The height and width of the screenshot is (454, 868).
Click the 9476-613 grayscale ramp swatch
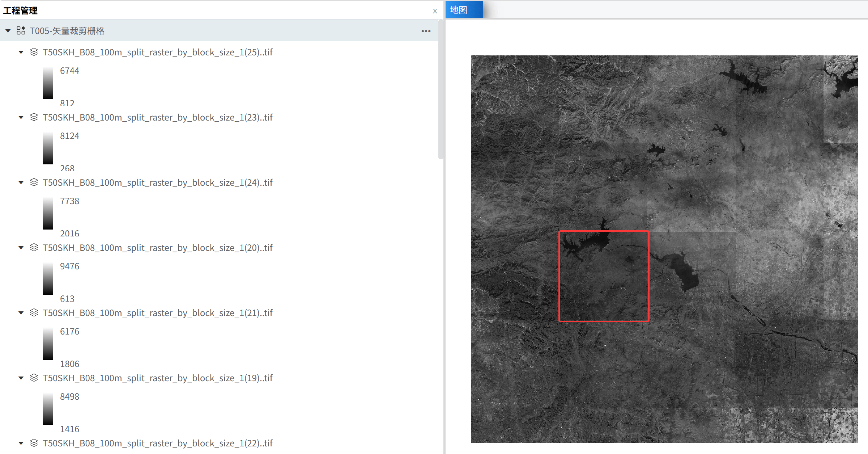click(48, 279)
